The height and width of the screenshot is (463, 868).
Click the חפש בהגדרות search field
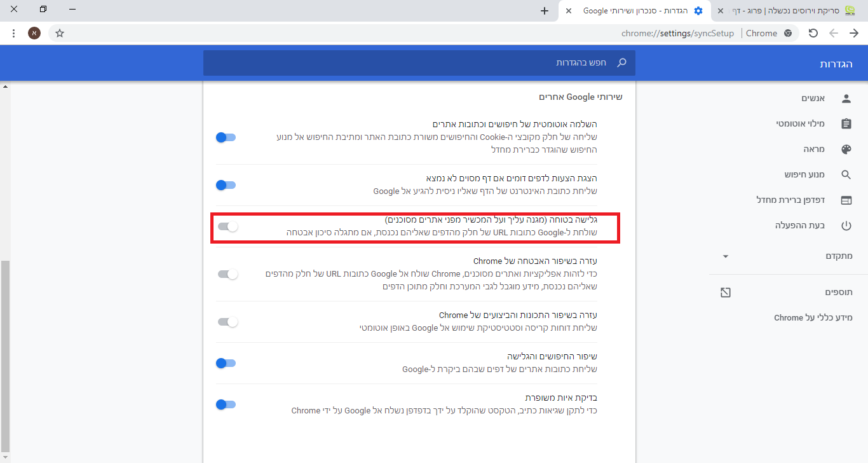[419, 62]
